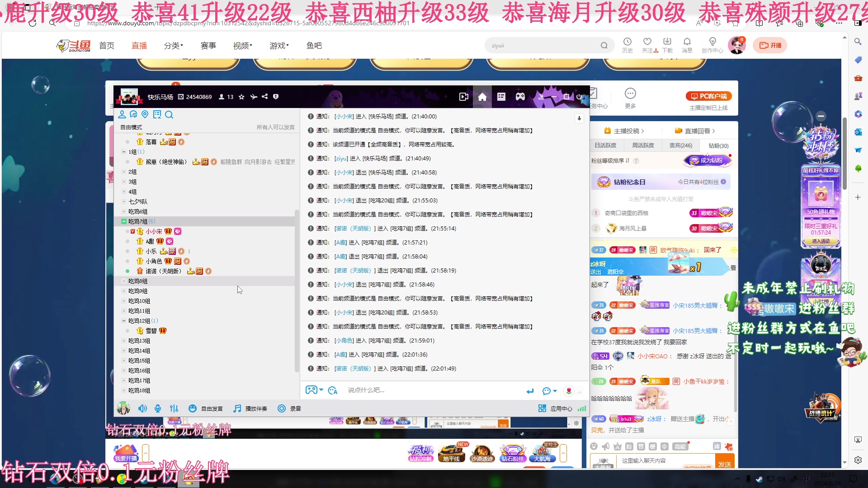Star-follow the 快乐马场 room
The height and width of the screenshot is (488, 868).
[241, 97]
